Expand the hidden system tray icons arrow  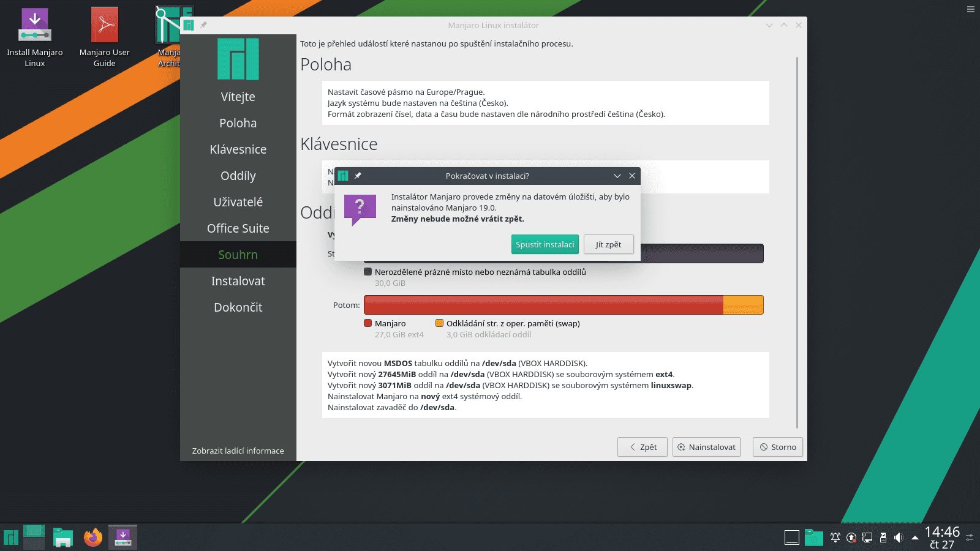point(914,537)
